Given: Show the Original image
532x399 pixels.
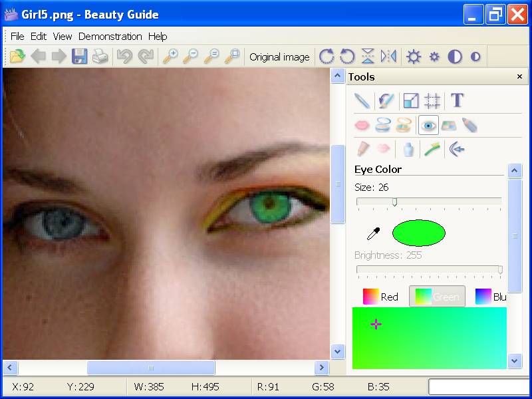Looking at the screenshot, I should point(279,57).
